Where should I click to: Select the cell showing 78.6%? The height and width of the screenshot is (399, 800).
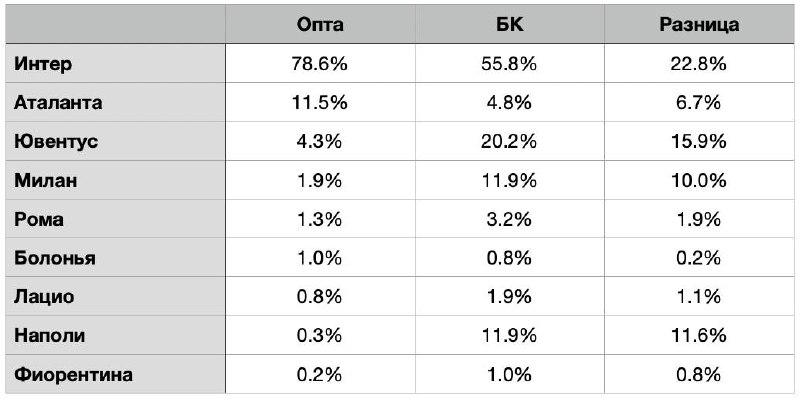(320, 63)
